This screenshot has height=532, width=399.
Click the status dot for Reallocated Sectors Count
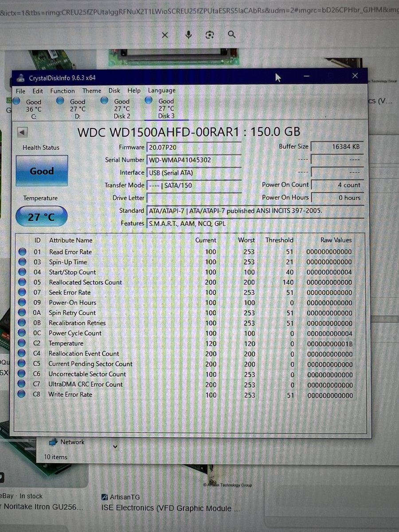[22, 282]
